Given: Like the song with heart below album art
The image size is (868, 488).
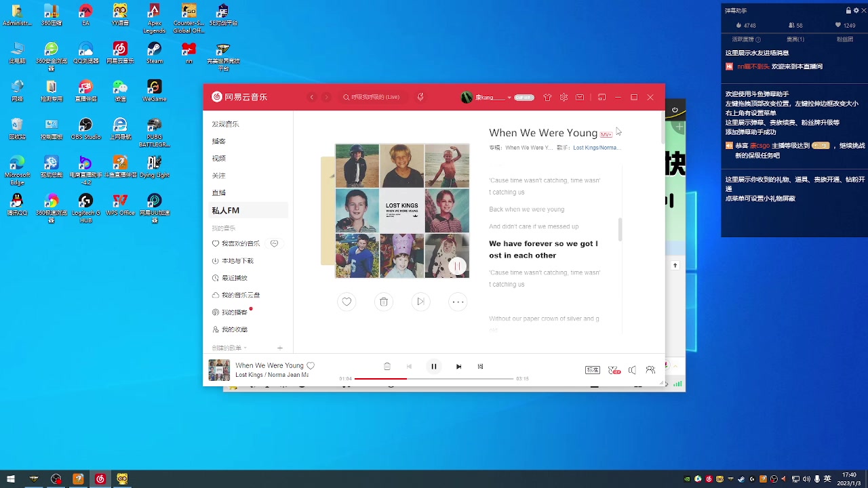Looking at the screenshot, I should [347, 302].
